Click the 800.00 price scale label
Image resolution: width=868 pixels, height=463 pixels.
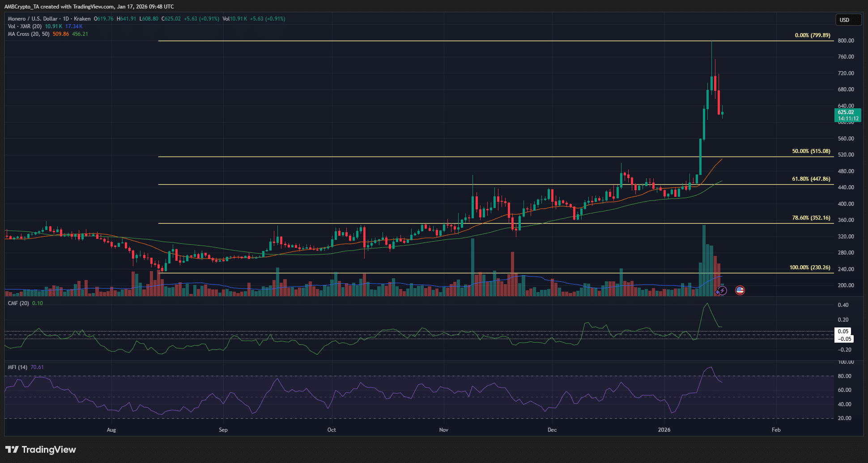845,40
